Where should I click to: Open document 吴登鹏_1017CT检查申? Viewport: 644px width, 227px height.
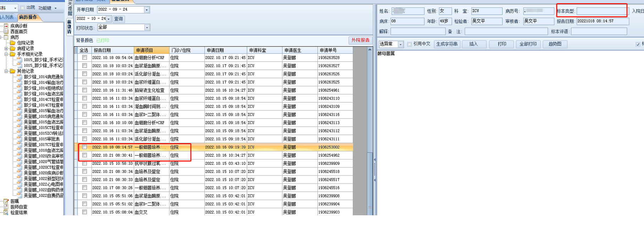(x=44, y=145)
